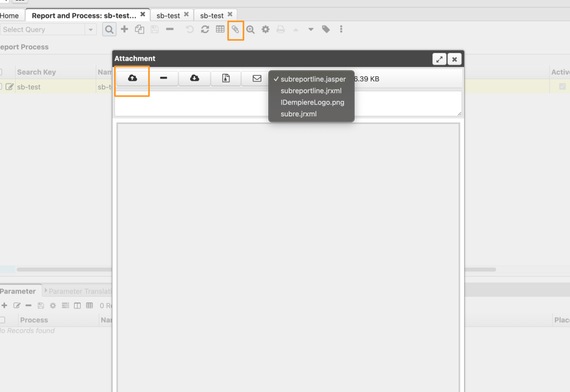Choose IDempiereLogo.png from the dropdown list
This screenshot has width=570, height=392.
click(x=311, y=102)
